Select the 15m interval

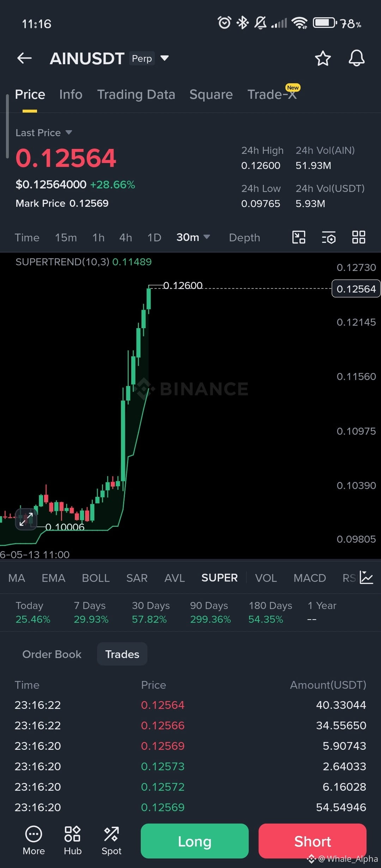pyautogui.click(x=66, y=237)
